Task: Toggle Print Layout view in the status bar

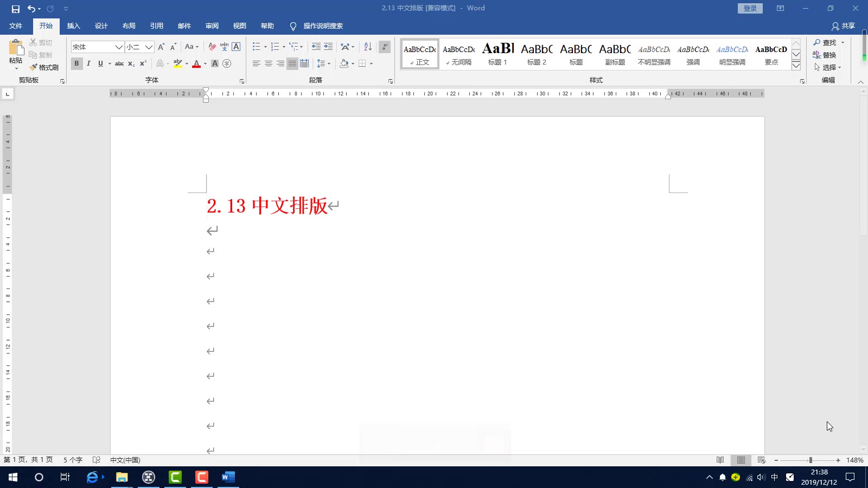Action: point(741,460)
